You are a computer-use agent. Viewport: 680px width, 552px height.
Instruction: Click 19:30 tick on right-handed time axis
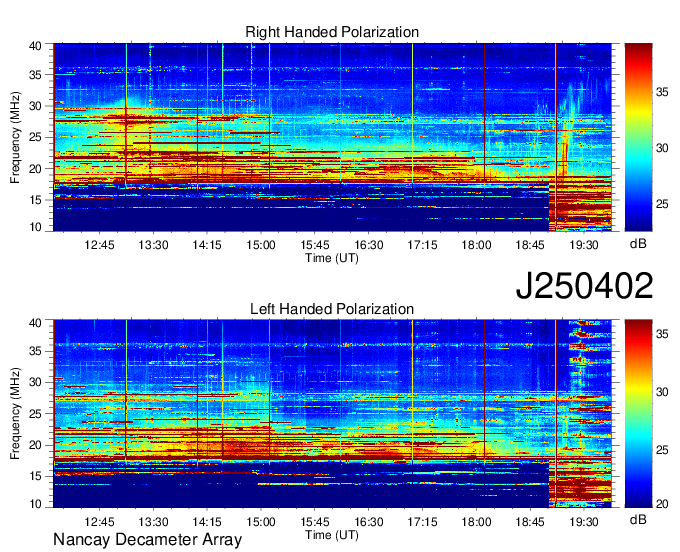pos(584,245)
